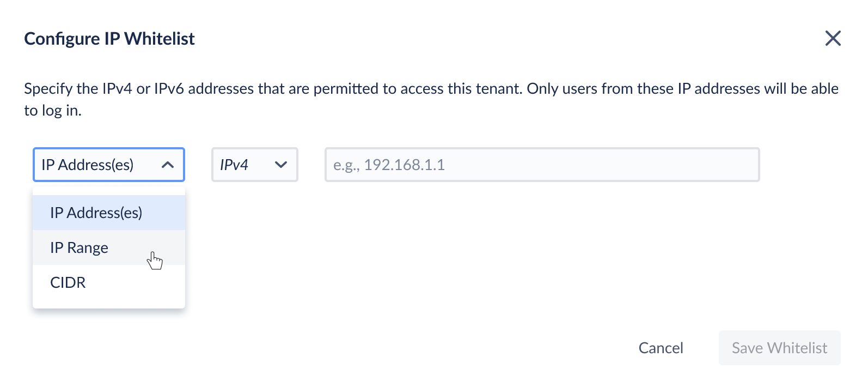Collapse the IP Address(es) type combo box
Screen dimensions: 868x387
[109, 165]
